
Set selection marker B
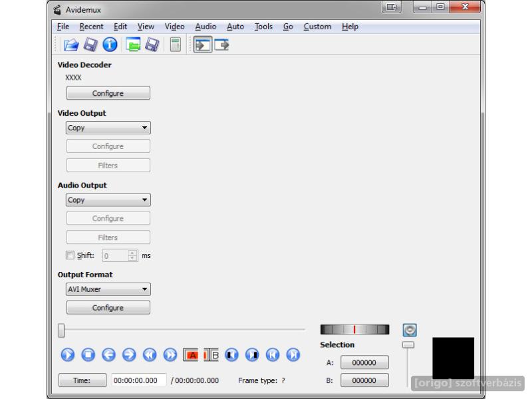click(x=211, y=355)
